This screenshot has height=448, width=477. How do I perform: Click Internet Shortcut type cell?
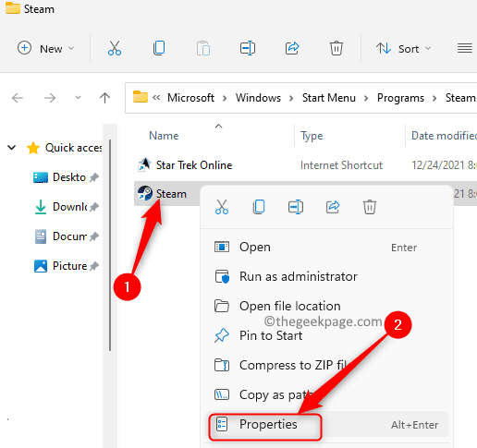tap(341, 165)
